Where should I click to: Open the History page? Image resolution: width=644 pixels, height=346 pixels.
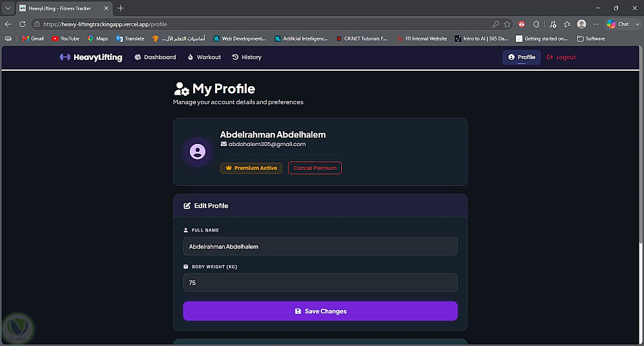coord(247,57)
